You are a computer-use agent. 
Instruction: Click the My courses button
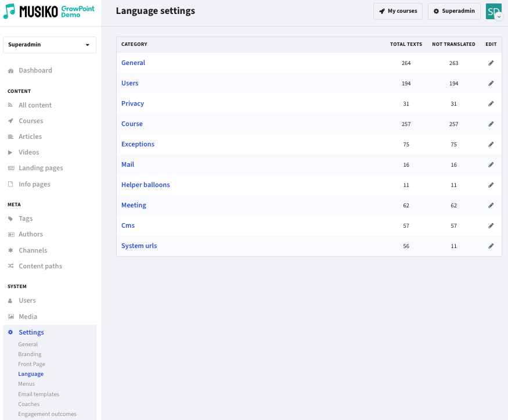pyautogui.click(x=398, y=12)
